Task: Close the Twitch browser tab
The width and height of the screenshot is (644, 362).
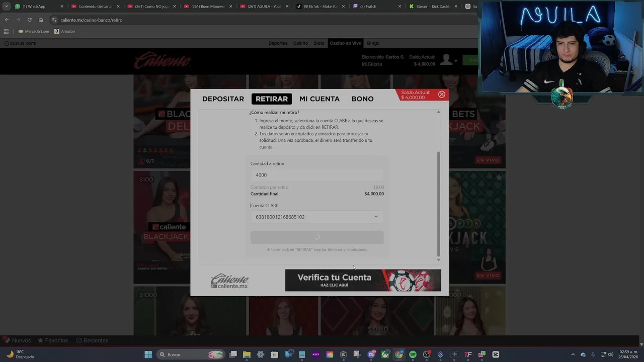Action: tap(400, 7)
